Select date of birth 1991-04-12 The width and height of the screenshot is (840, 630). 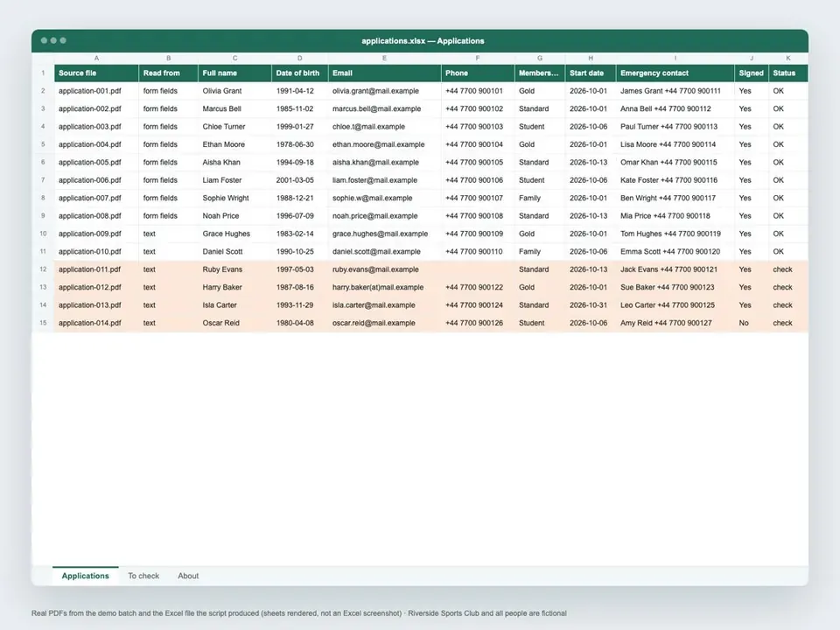[300, 91]
